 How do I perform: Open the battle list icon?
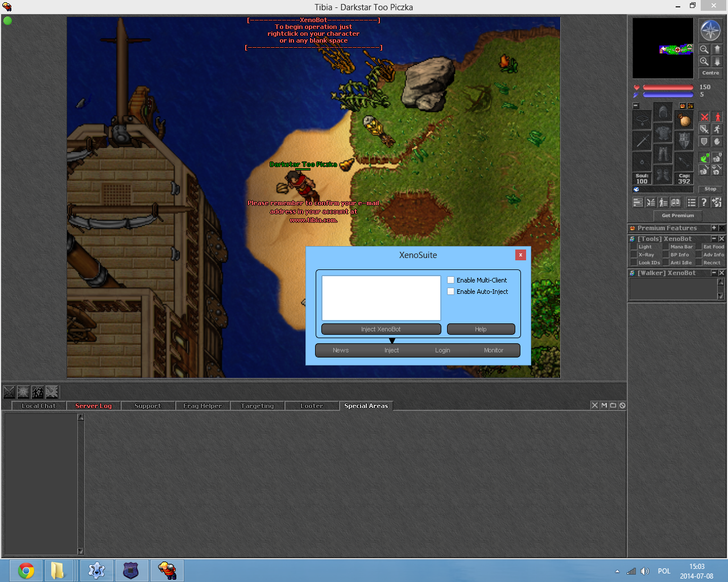click(x=651, y=202)
